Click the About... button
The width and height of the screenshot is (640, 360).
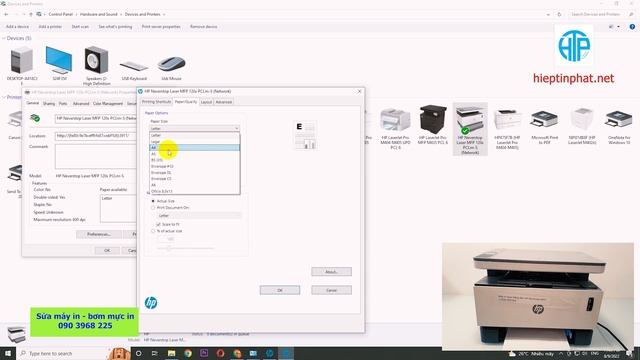click(x=331, y=271)
